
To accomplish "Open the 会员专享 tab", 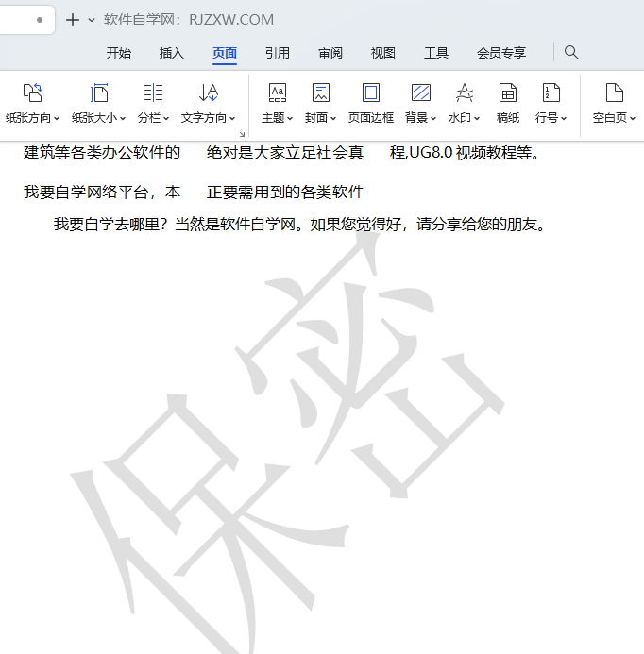I will pos(501,53).
